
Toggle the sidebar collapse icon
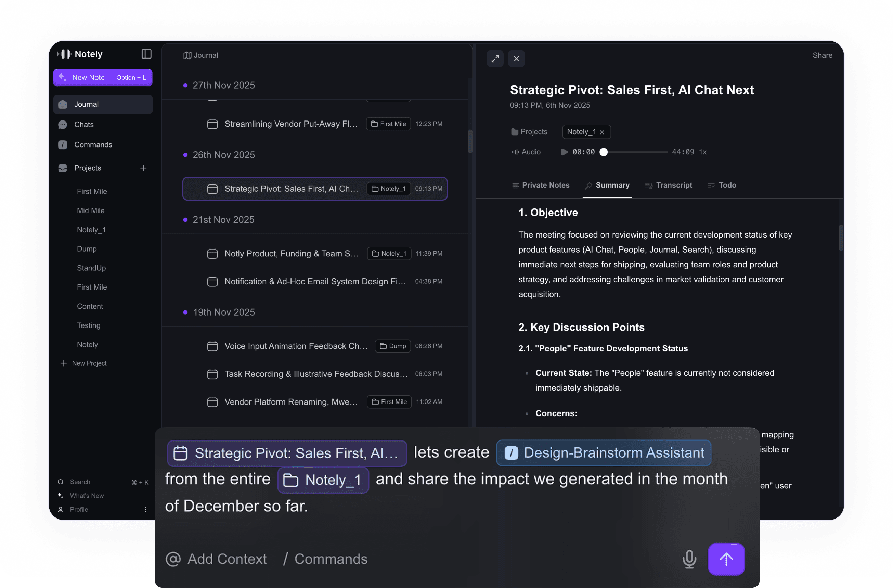click(x=146, y=54)
